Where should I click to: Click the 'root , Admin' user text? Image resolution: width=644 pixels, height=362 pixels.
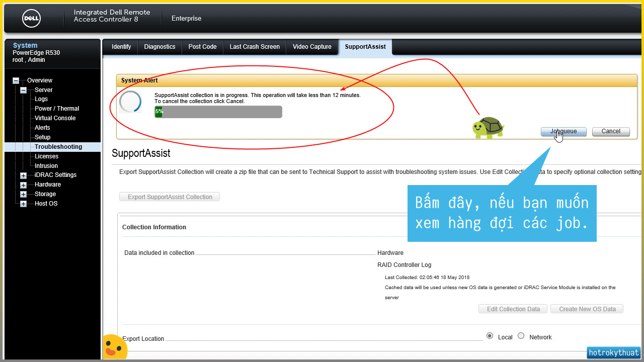coord(29,60)
